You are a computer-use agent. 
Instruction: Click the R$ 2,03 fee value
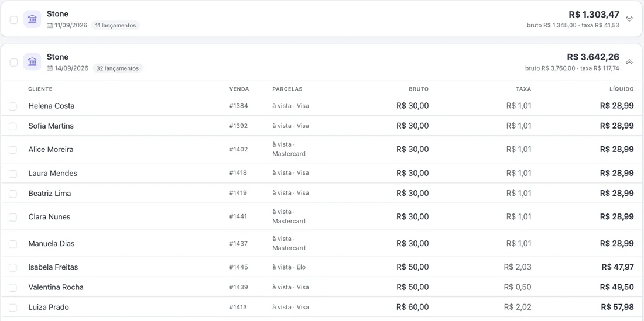[518, 267]
